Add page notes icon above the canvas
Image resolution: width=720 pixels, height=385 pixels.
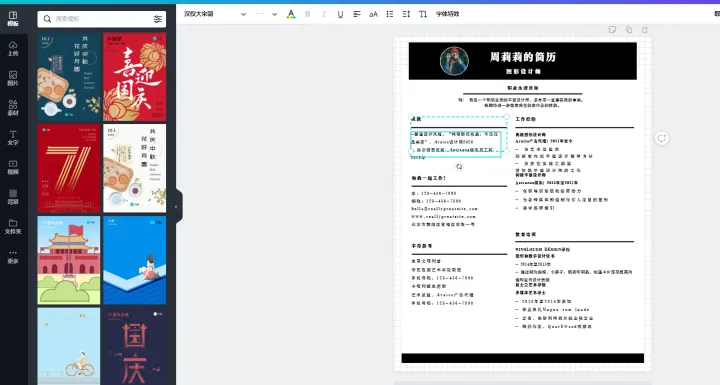coord(612,30)
